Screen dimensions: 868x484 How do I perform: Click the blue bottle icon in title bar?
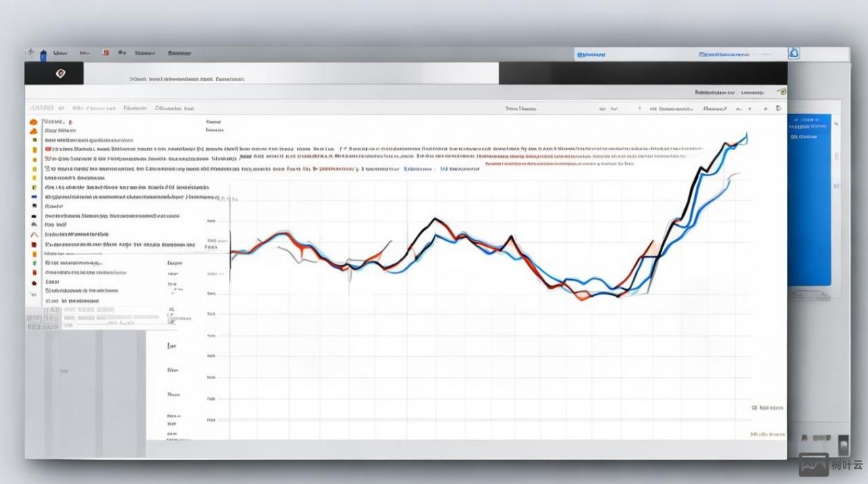coord(45,54)
